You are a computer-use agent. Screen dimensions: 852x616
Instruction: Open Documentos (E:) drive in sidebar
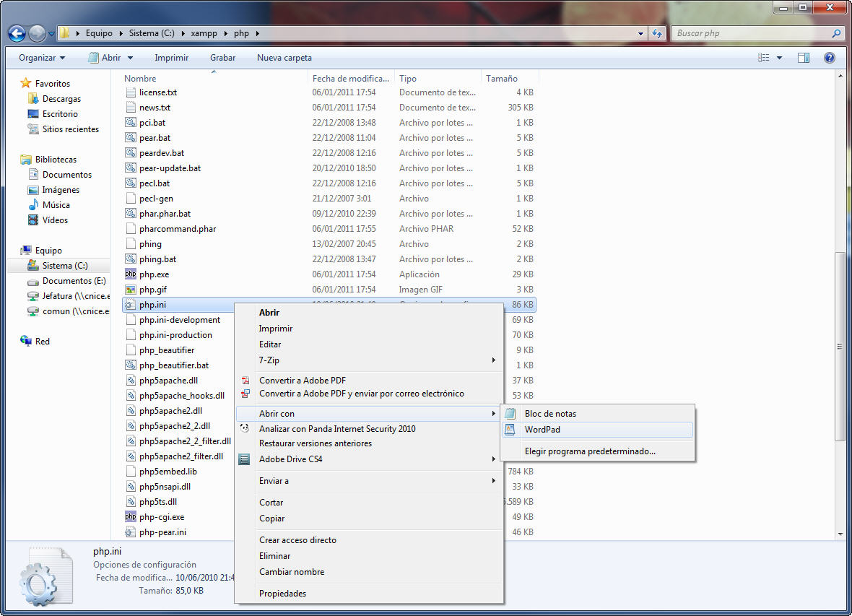[74, 281]
